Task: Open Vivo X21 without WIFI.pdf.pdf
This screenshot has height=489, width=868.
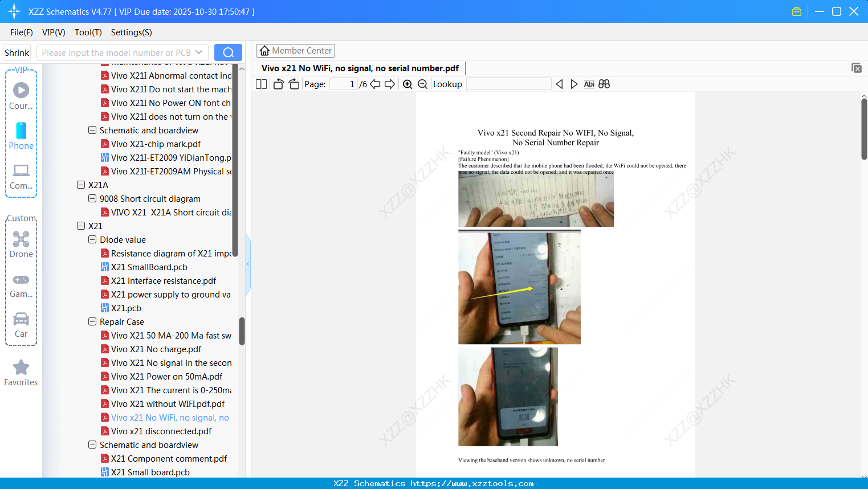Action: click(168, 404)
